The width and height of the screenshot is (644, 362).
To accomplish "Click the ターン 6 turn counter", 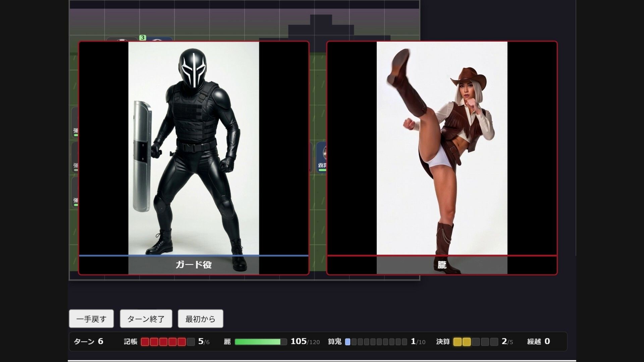I will (89, 342).
